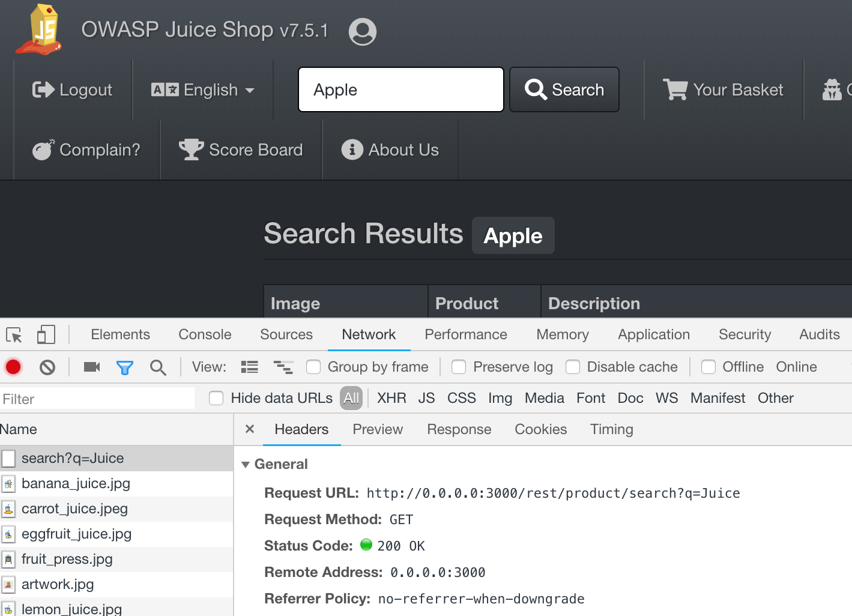Image resolution: width=852 pixels, height=616 pixels.
Task: Open the Online throttling dropdown
Action: (x=796, y=367)
